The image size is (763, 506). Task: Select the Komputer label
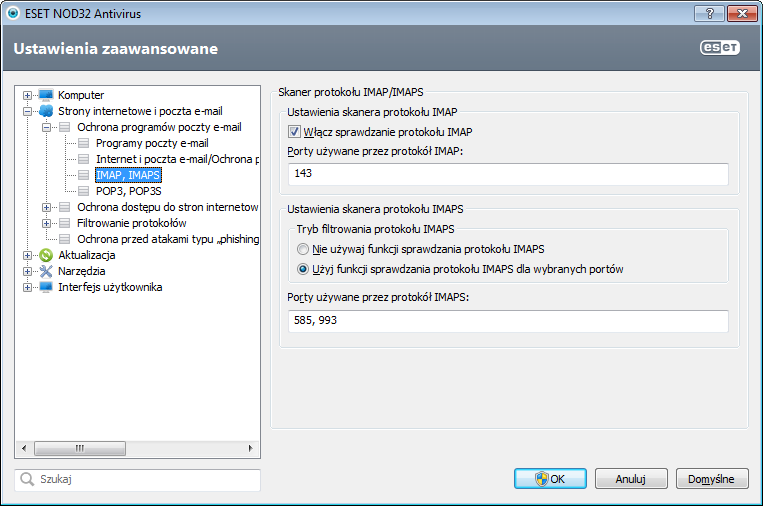(x=81, y=95)
